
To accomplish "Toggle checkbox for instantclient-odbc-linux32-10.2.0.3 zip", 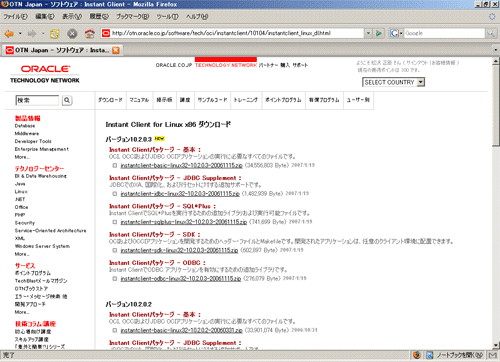I will tap(115, 279).
